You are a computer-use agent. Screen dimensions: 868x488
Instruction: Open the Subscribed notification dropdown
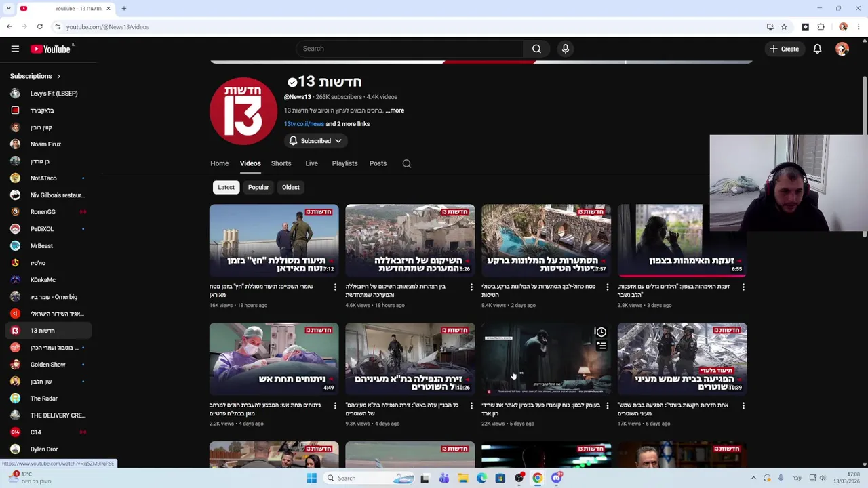(315, 141)
